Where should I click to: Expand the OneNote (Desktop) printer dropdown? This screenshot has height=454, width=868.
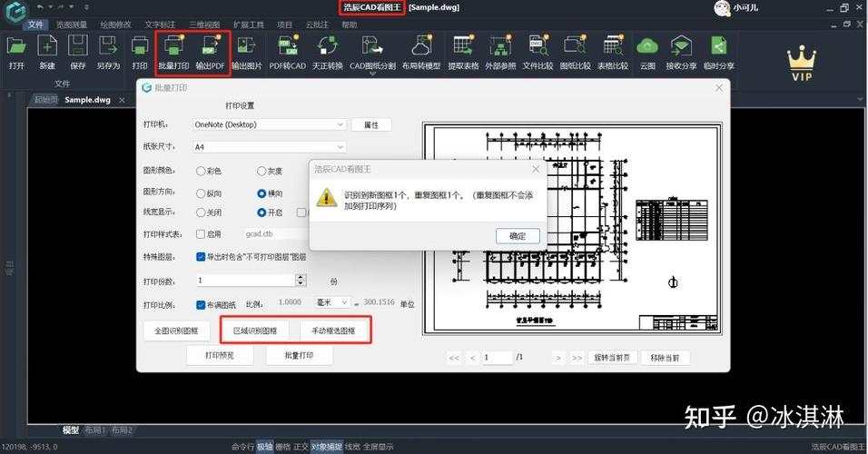(340, 124)
